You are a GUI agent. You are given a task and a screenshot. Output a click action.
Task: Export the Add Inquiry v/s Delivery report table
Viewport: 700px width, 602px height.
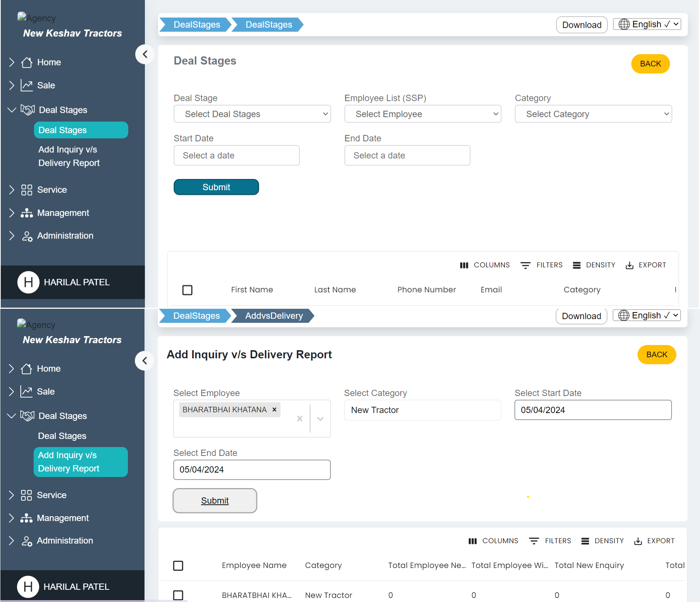click(x=654, y=541)
